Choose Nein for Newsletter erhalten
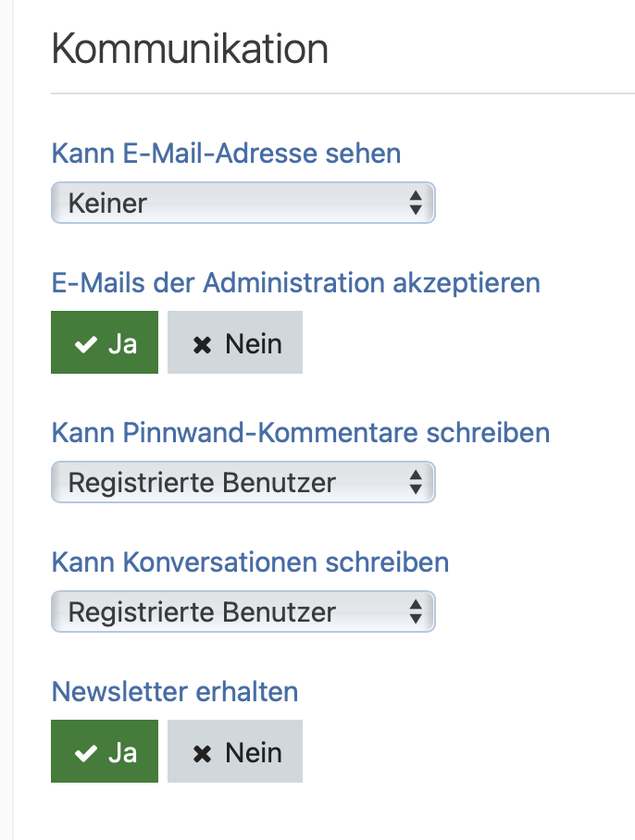 [235, 752]
